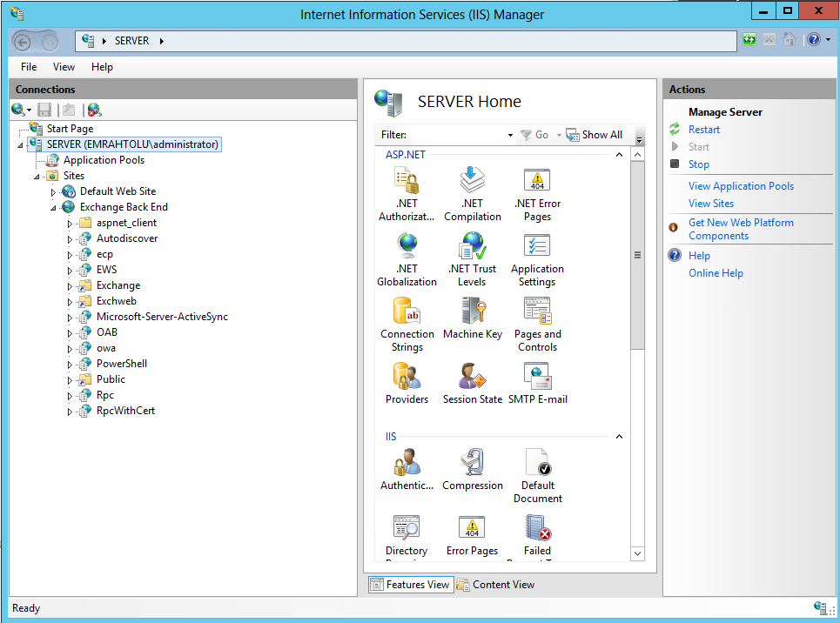The image size is (840, 623).
Task: Select PowerShell application in tree
Action: click(122, 364)
